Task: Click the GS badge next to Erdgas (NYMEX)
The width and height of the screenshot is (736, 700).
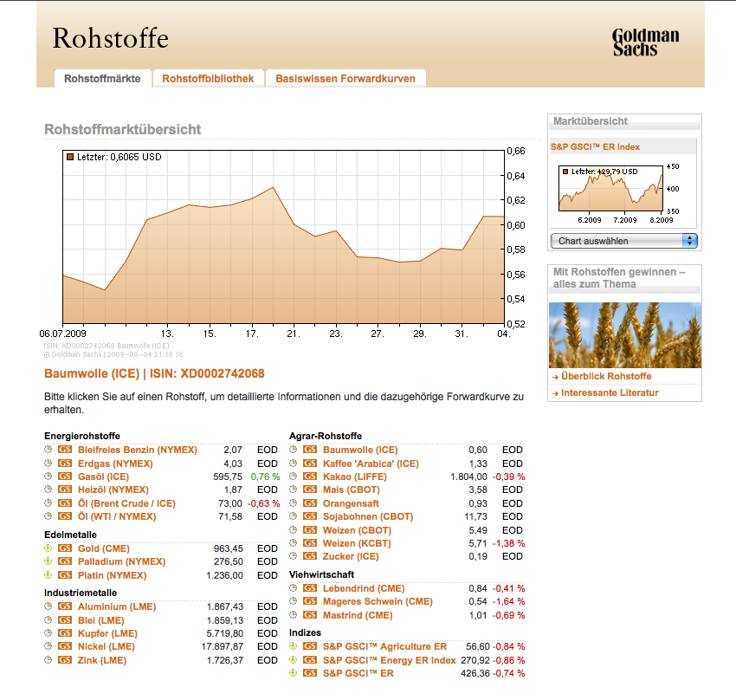Action: 65,463
